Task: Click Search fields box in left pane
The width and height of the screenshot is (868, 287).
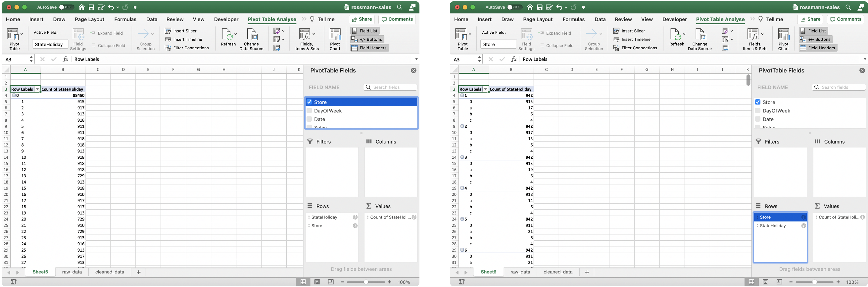Action: tap(390, 88)
